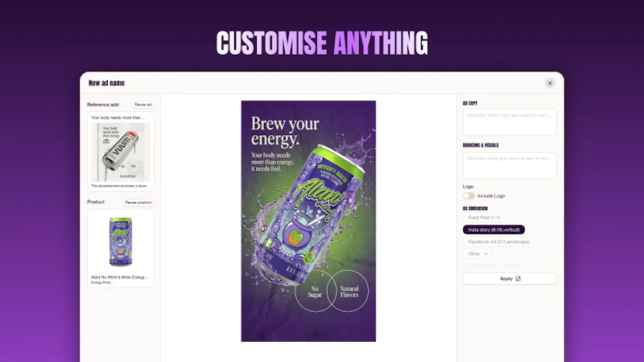Click 'This advertisement promotes a bever...' description

(x=120, y=186)
